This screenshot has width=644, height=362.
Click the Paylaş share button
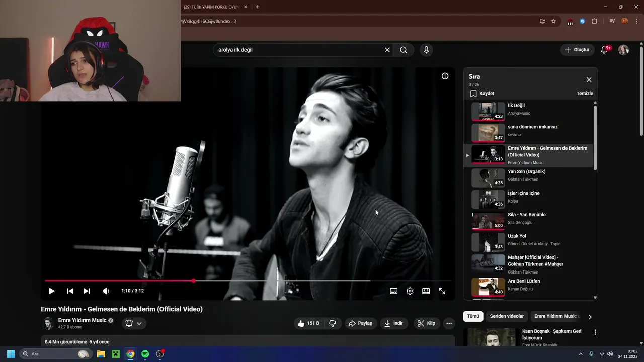click(x=360, y=323)
